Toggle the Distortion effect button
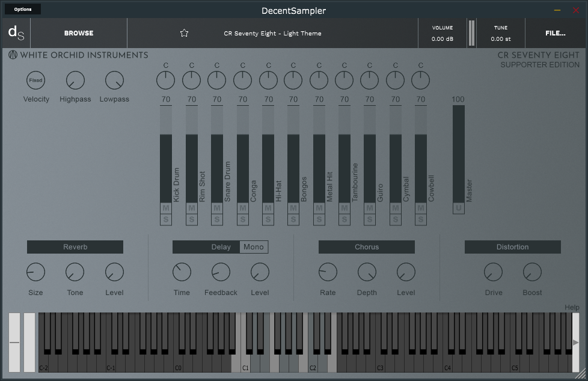 tap(513, 247)
